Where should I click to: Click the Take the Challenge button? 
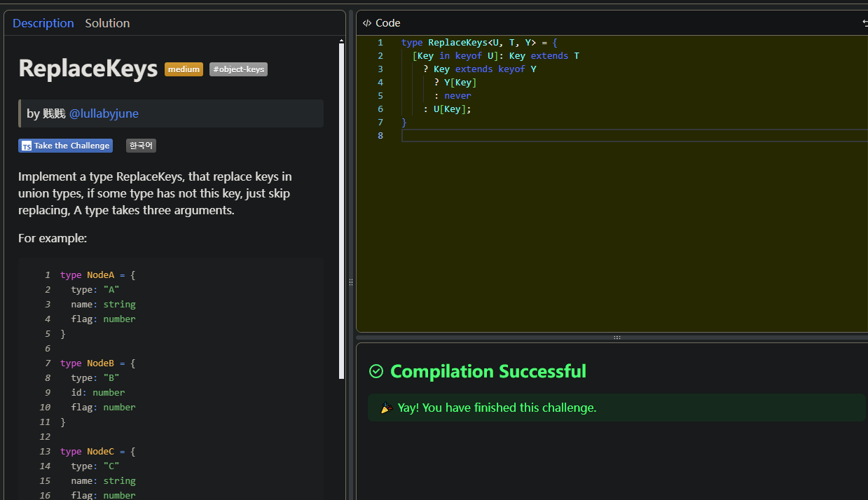click(x=65, y=146)
